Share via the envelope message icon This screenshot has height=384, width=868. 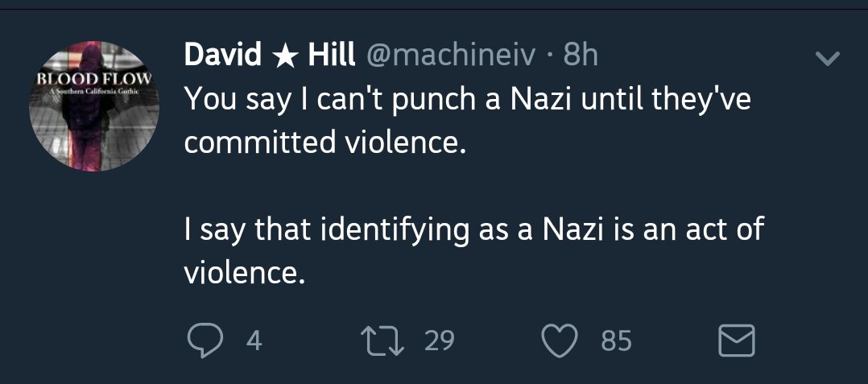736,341
